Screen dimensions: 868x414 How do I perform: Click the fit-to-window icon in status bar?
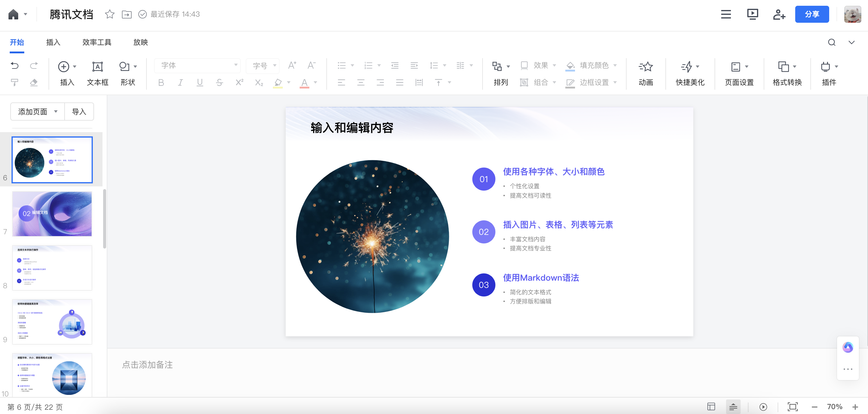point(792,407)
